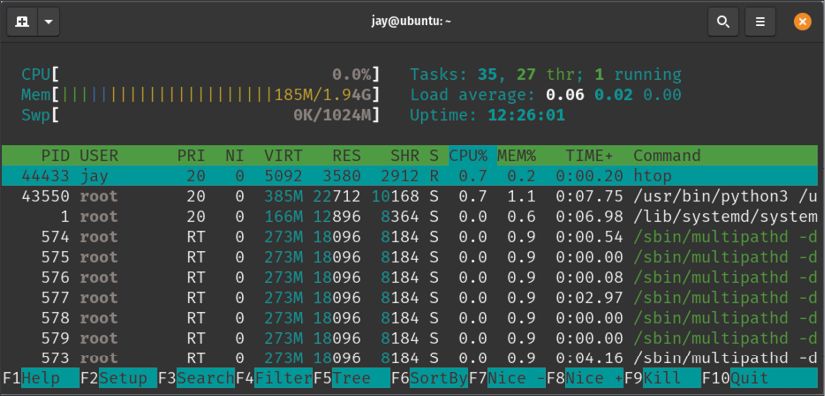Click the Uptime 12:26:01 value
This screenshot has height=396, width=825.
point(526,115)
